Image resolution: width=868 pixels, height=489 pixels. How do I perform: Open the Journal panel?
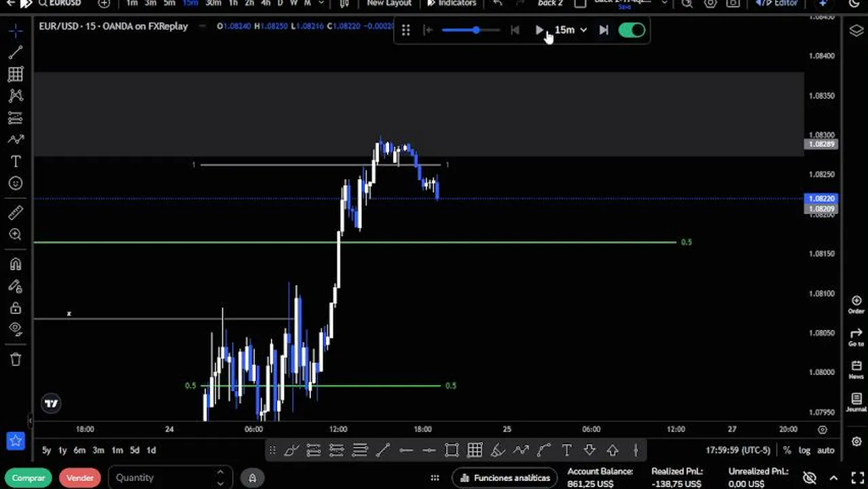coord(856,402)
